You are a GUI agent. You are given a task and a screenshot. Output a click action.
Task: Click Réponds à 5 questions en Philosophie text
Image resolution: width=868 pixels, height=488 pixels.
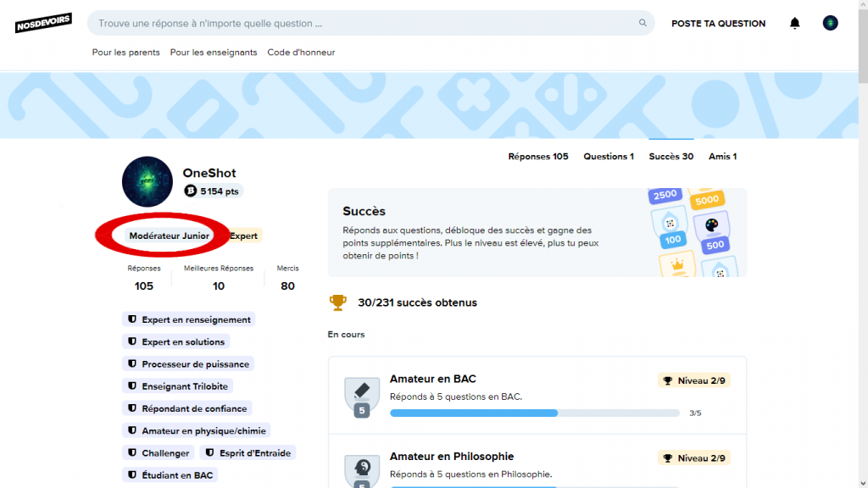470,474
